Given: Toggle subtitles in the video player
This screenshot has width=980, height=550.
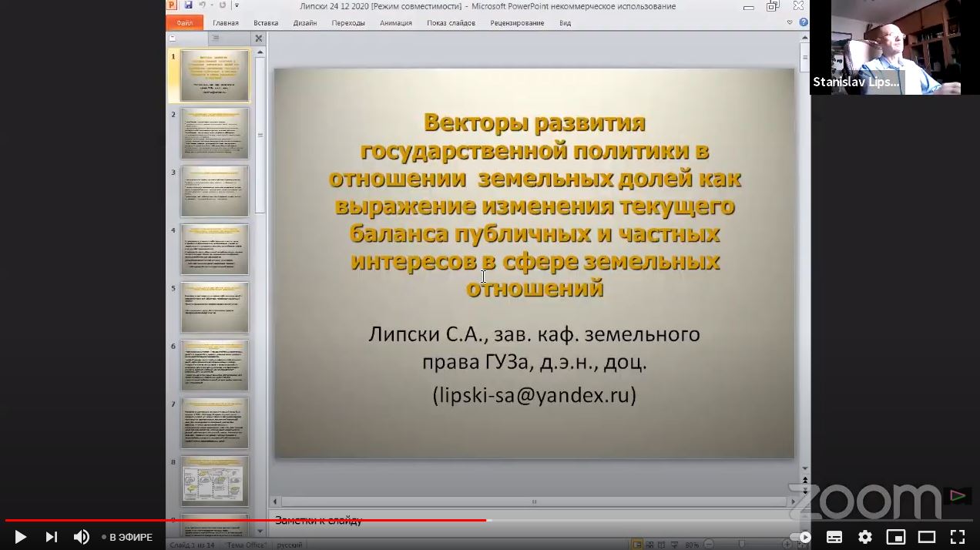Looking at the screenshot, I should (x=834, y=537).
